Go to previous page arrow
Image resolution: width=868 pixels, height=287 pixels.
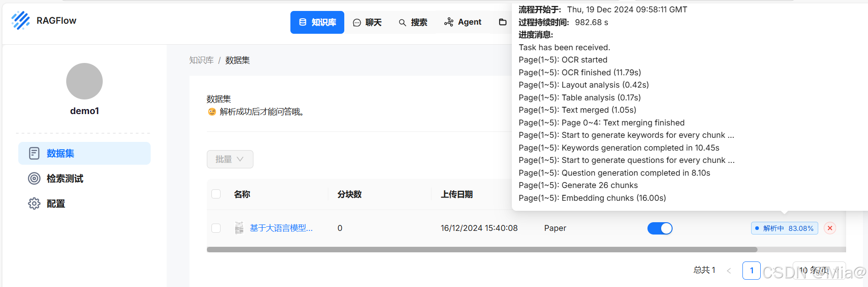coord(729,271)
